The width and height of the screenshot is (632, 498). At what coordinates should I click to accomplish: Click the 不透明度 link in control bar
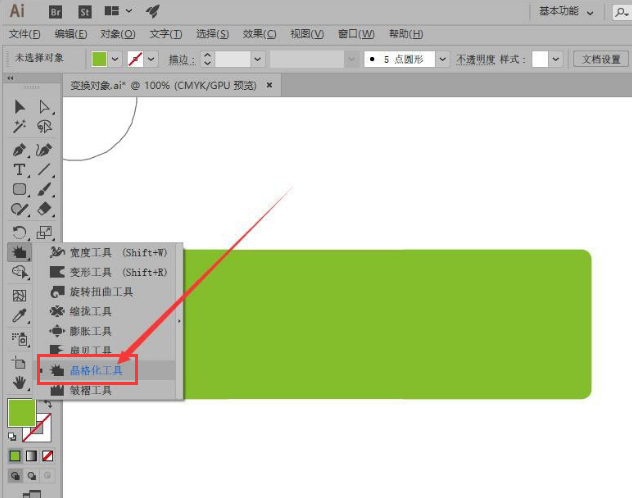pyautogui.click(x=475, y=59)
